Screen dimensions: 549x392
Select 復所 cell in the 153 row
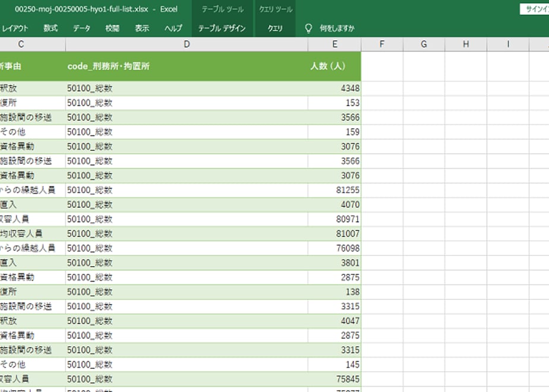pos(33,103)
